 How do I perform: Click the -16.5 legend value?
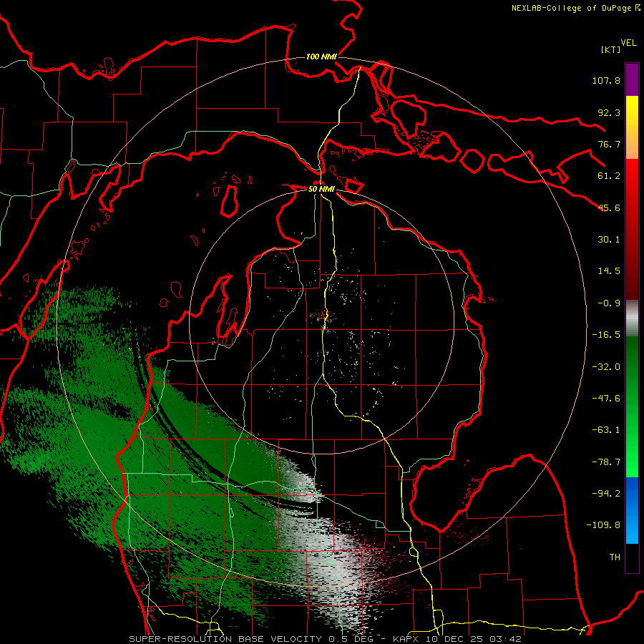pyautogui.click(x=606, y=335)
